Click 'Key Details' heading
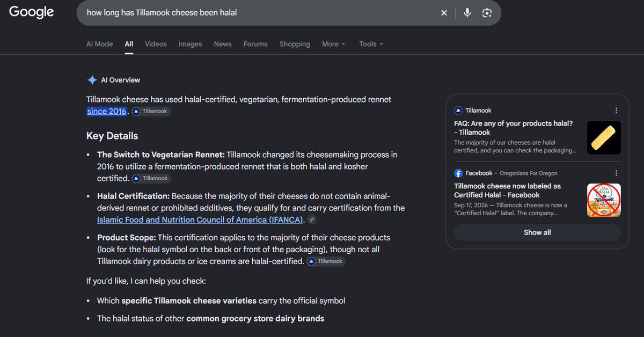Viewport: 644px width, 337px height. [x=112, y=136]
